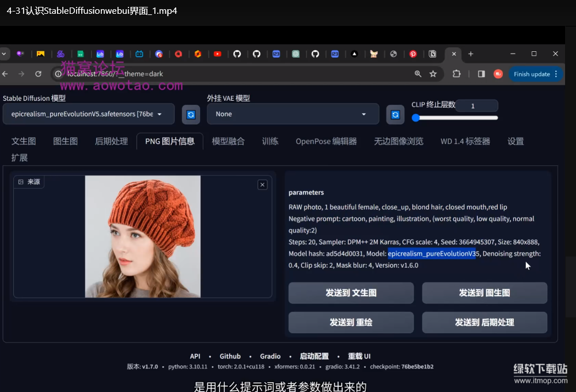Switch to the 文生图 tab
The image size is (576, 392).
point(24,141)
